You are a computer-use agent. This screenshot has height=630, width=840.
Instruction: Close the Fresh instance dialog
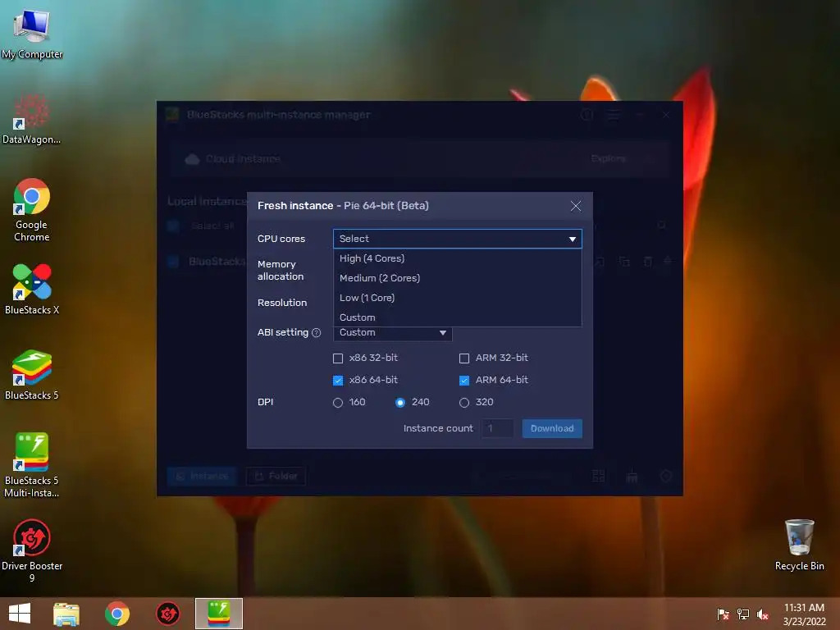click(x=576, y=206)
